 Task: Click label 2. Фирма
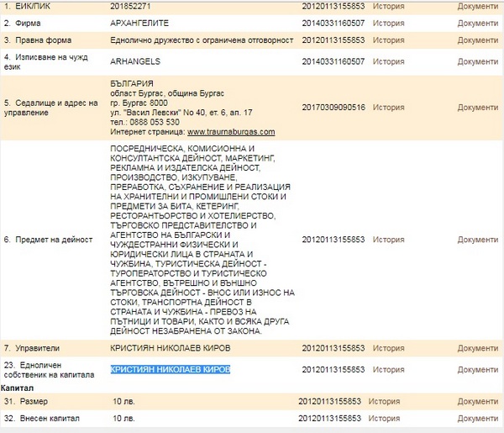coord(22,24)
